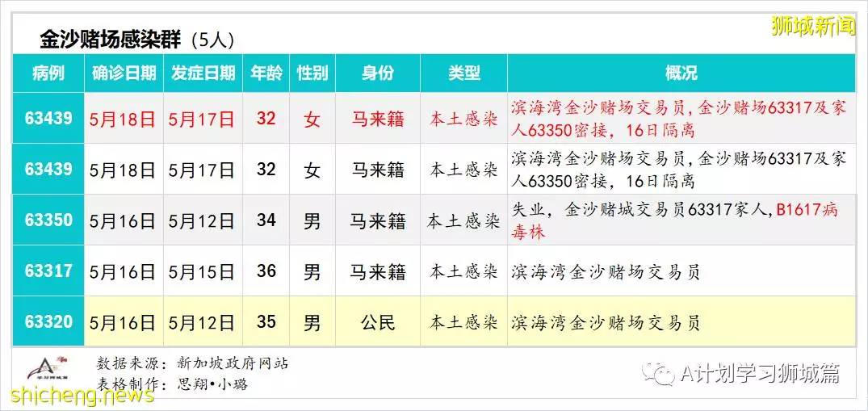Select 男 in case 63350 row
The image size is (868, 411).
click(312, 221)
